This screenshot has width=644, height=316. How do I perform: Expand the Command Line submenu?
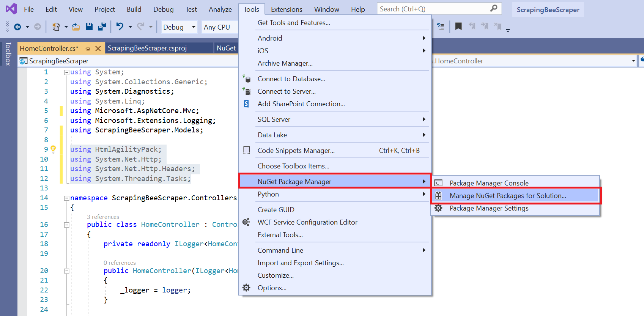pyautogui.click(x=335, y=250)
